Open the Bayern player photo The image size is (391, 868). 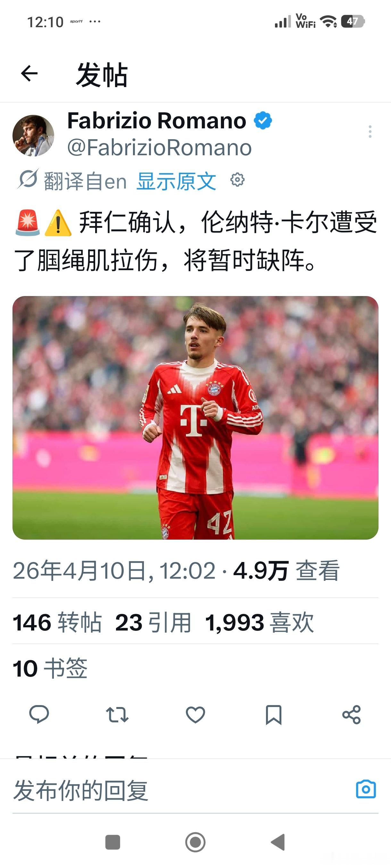point(195,418)
